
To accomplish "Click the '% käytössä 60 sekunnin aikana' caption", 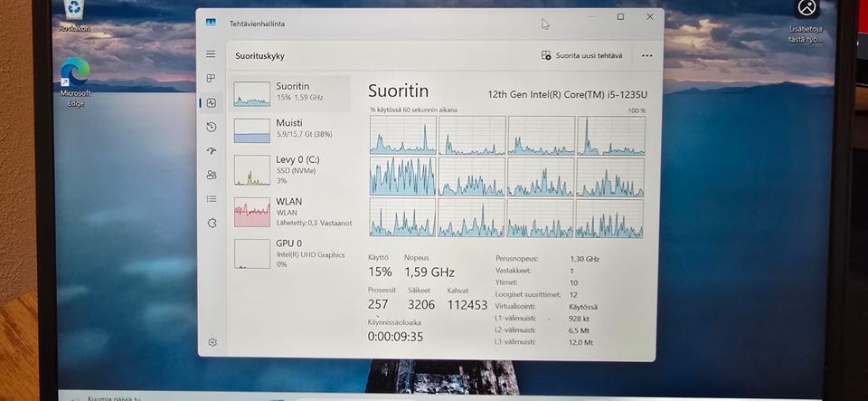I will 413,110.
